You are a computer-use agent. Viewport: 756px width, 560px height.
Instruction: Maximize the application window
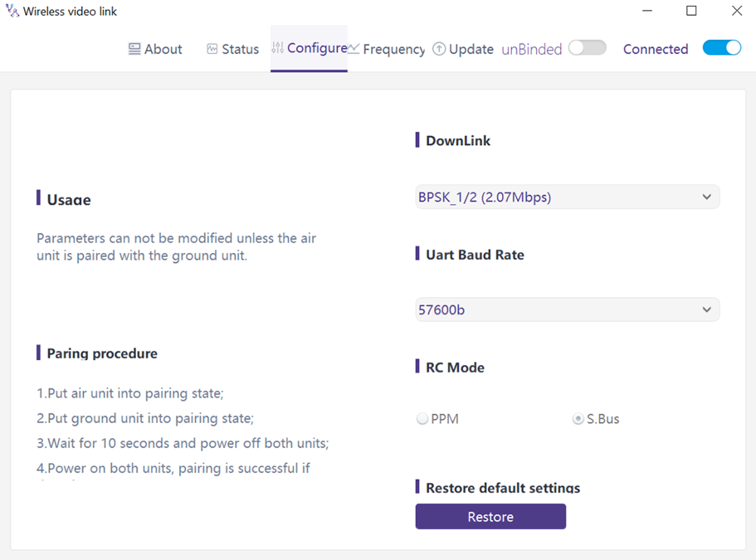(x=691, y=11)
